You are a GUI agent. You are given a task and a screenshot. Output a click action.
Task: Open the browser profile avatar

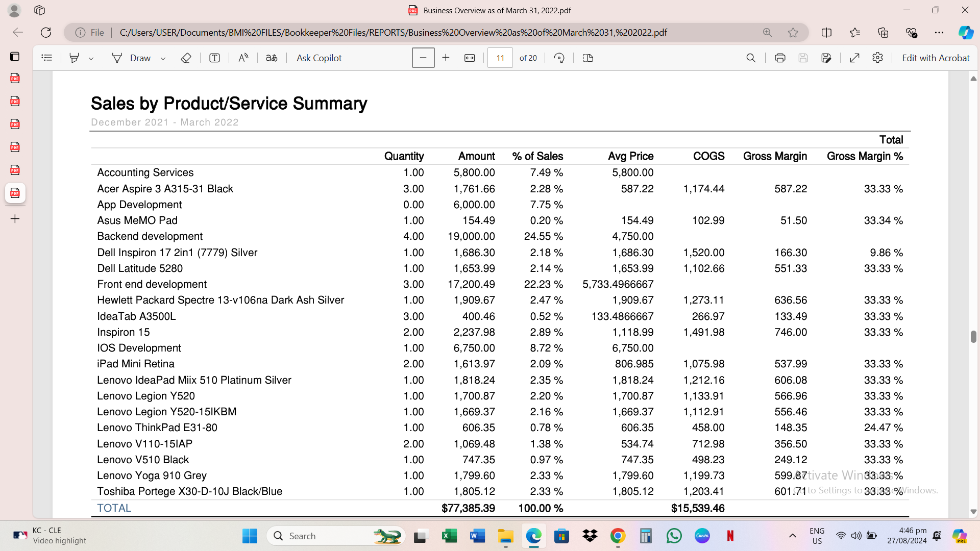click(x=14, y=10)
